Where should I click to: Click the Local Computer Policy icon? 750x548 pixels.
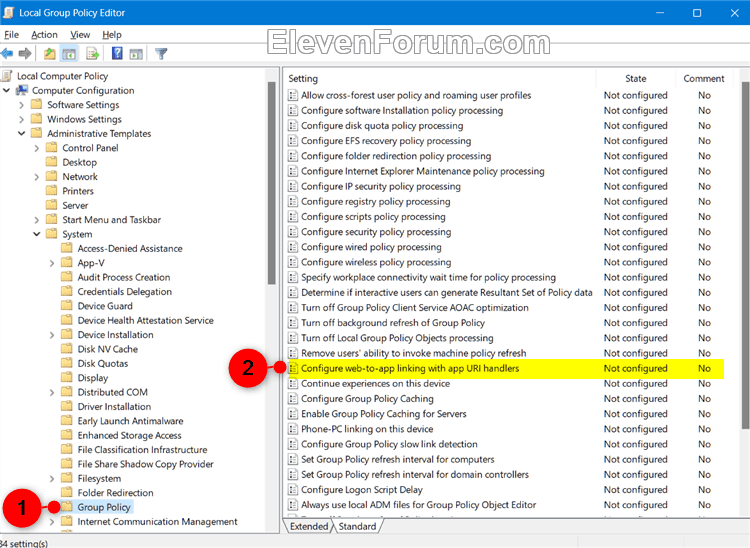(7, 76)
